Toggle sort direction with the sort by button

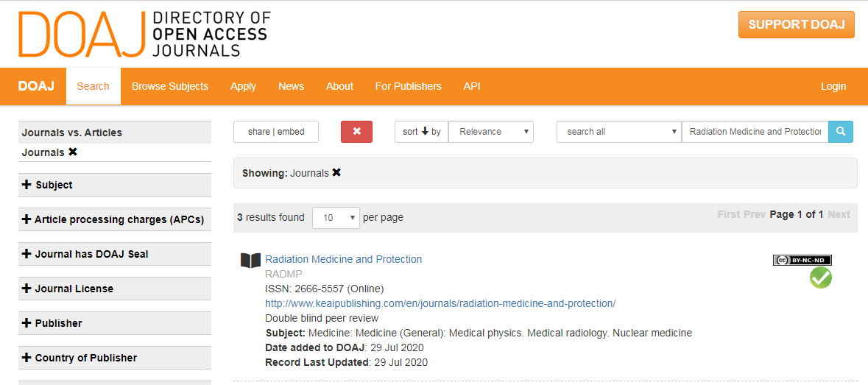click(x=421, y=132)
